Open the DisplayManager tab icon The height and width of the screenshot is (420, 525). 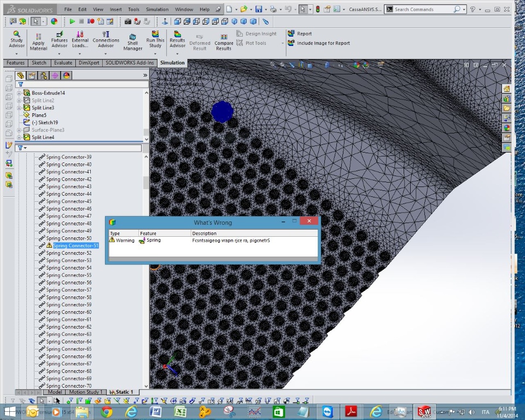(x=67, y=75)
